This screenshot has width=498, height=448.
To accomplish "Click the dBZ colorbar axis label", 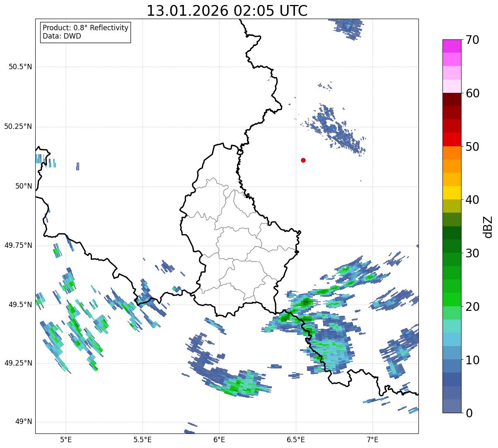I will click(x=488, y=226).
